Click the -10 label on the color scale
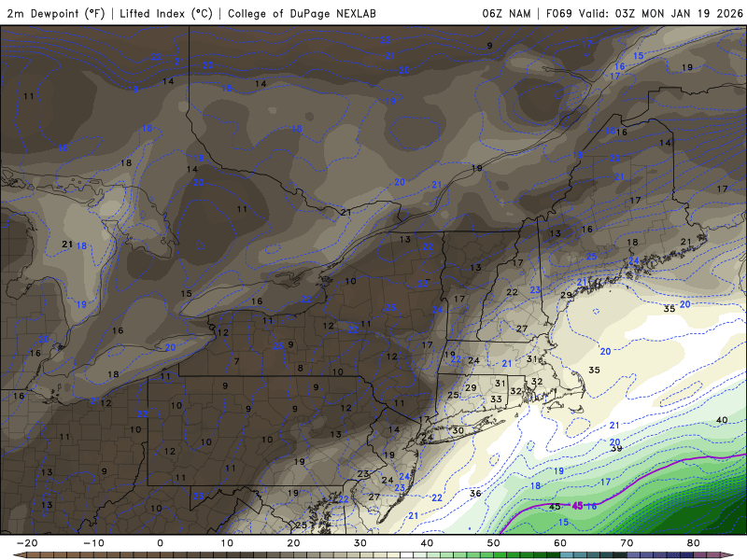 [x=93, y=543]
